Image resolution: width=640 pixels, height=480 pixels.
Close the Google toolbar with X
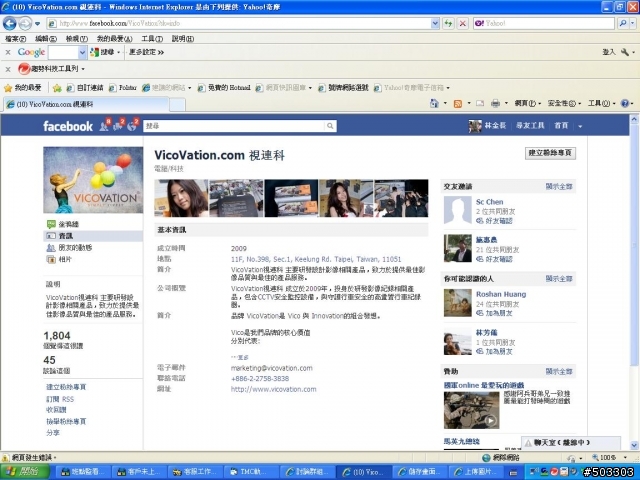[8, 52]
